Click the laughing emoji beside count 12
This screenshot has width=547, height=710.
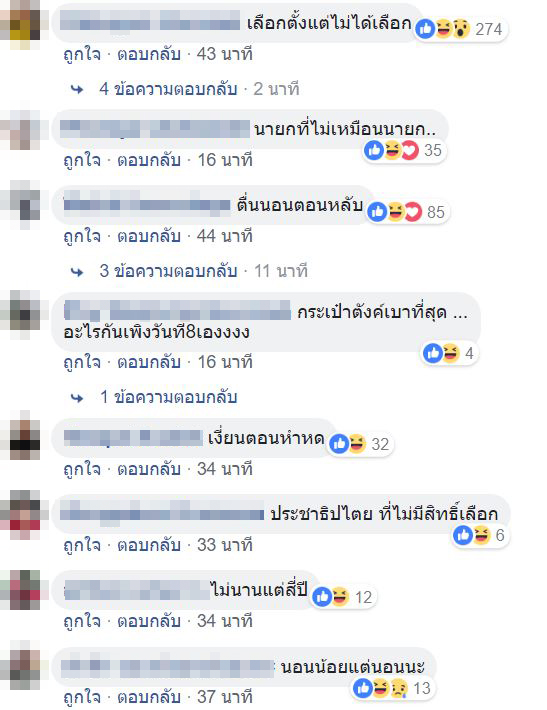(x=340, y=596)
